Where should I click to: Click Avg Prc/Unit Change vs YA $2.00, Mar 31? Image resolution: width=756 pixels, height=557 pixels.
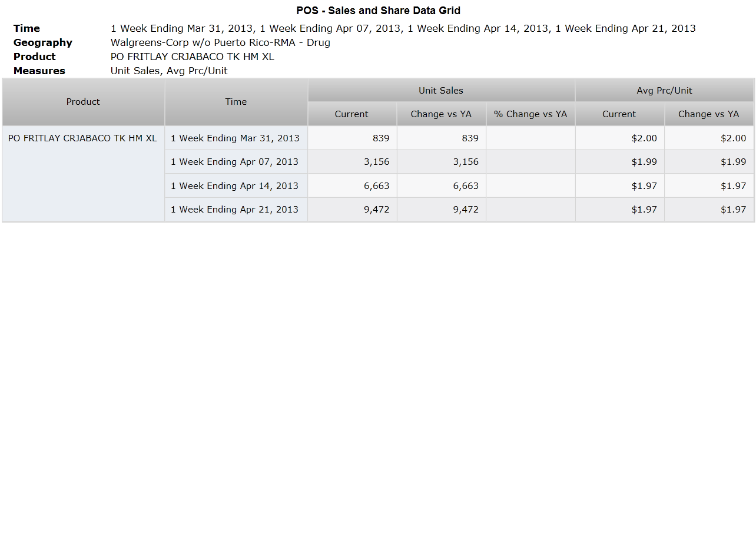pyautogui.click(x=709, y=138)
